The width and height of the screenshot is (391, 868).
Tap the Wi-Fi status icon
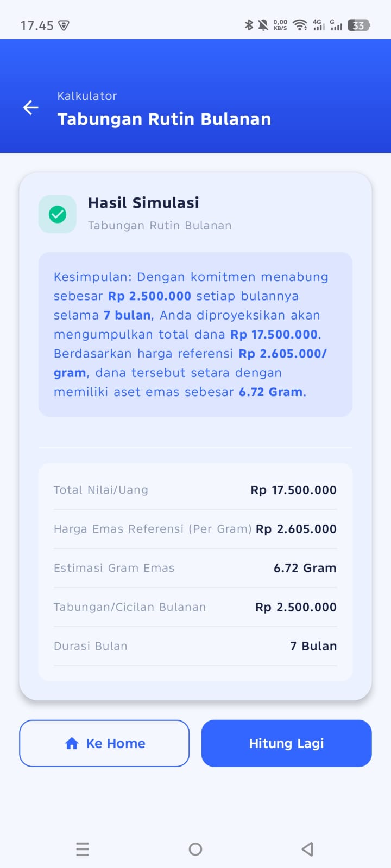click(x=300, y=25)
